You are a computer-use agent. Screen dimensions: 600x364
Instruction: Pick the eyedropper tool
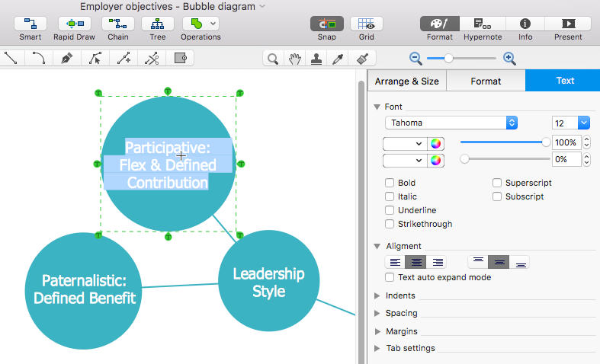pyautogui.click(x=336, y=58)
